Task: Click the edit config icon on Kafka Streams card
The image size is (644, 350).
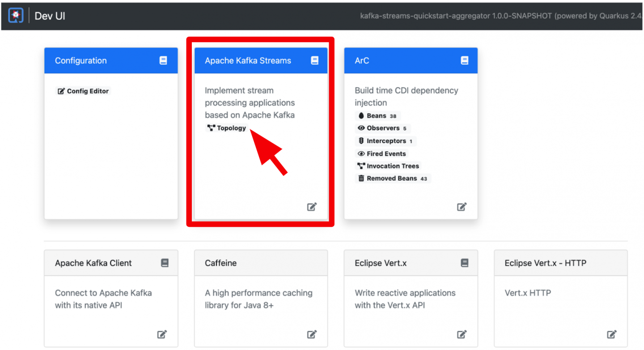Action: 312,206
